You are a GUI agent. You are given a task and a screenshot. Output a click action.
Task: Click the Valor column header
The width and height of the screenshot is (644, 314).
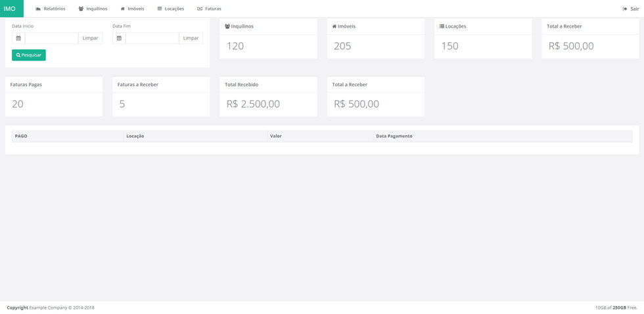tap(276, 136)
